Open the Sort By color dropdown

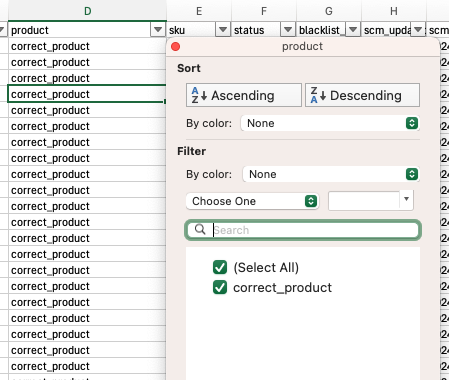click(x=330, y=123)
